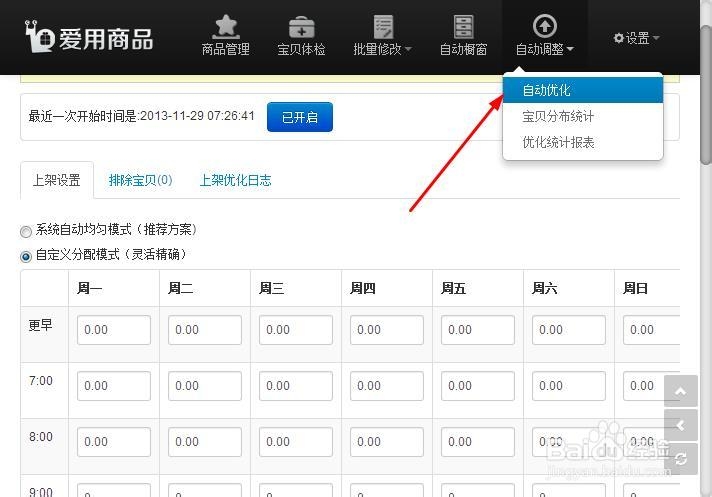This screenshot has height=497, width=712.
Task: Click the 7:00 row label
Action: [x=41, y=381]
